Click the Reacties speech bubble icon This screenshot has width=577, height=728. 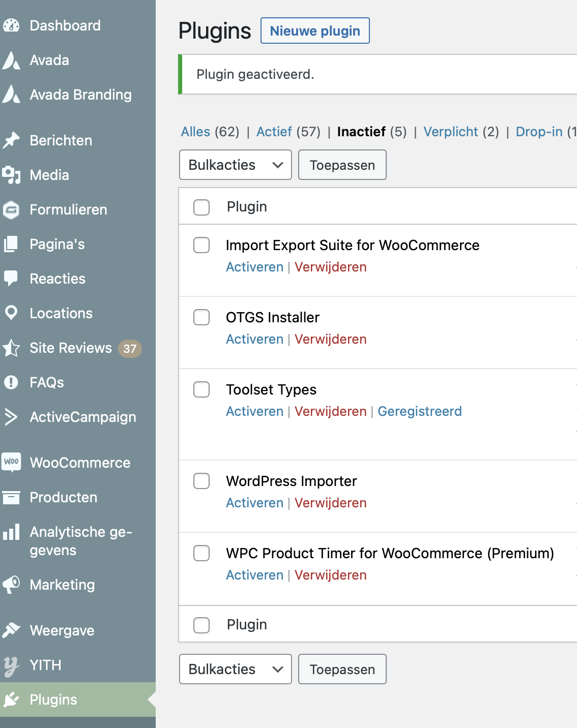(x=11, y=279)
